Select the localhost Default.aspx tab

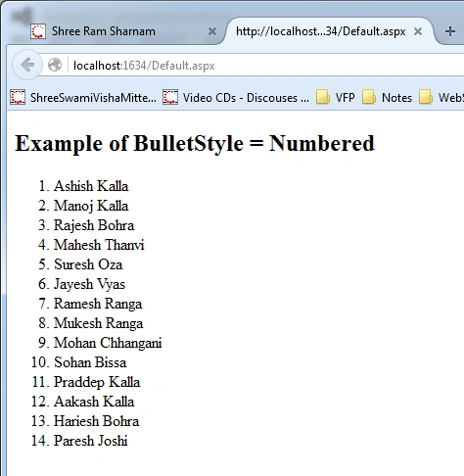pos(329,31)
